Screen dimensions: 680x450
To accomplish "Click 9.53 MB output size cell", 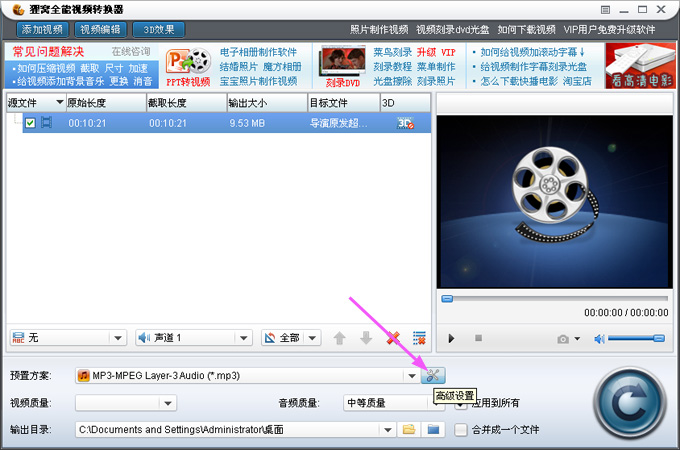I will tap(247, 123).
